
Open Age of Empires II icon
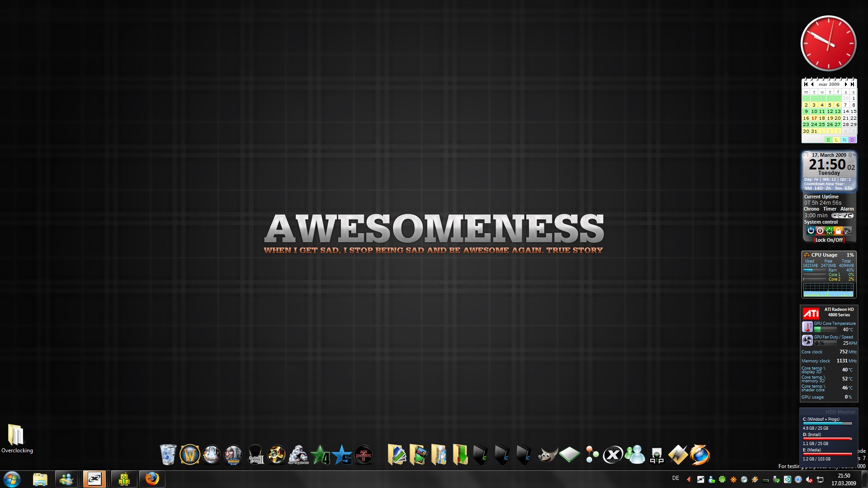(x=363, y=455)
